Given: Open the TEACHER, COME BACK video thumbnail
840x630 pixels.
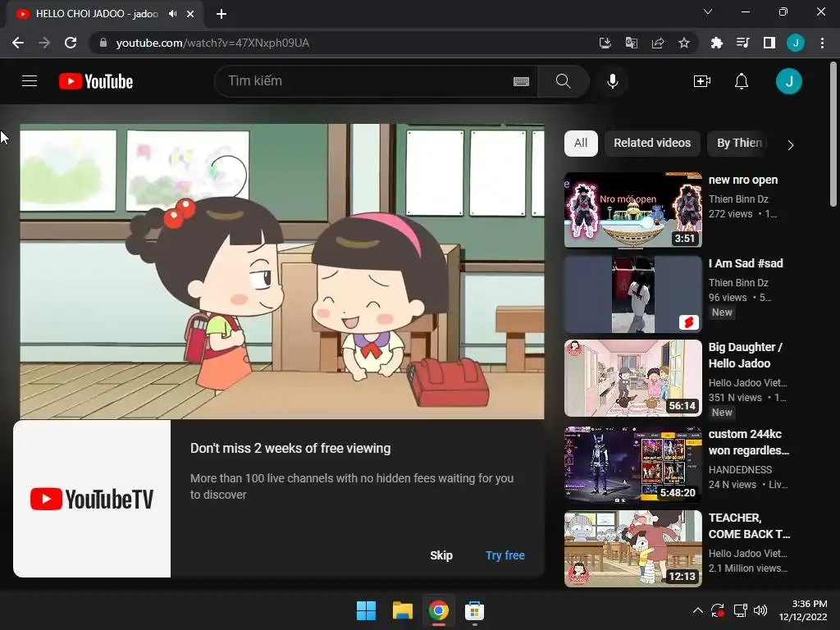Looking at the screenshot, I should coord(632,549).
